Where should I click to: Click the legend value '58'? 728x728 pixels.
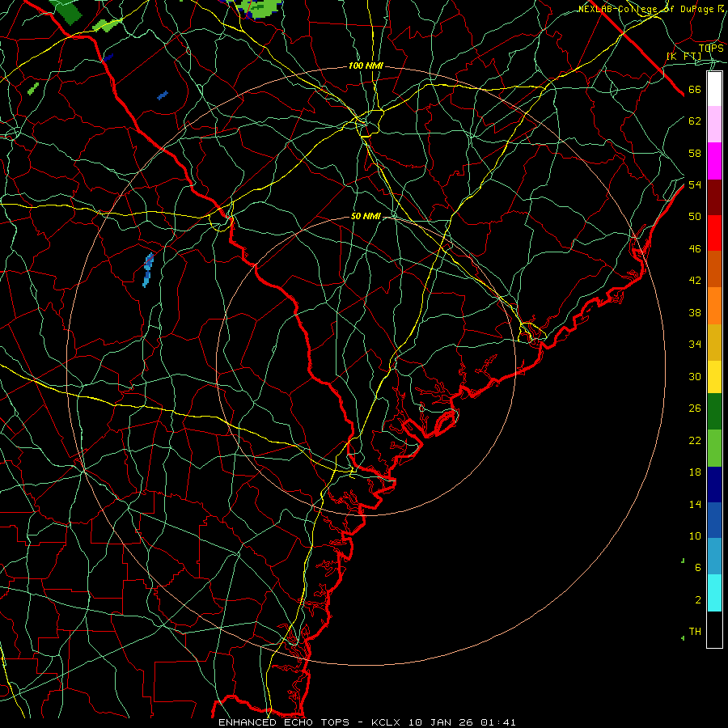(695, 153)
